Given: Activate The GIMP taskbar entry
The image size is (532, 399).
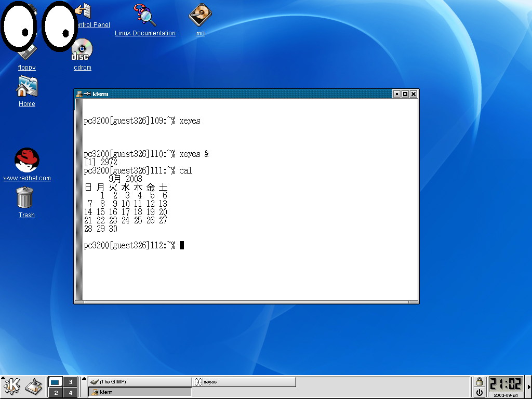Looking at the screenshot, I should pyautogui.click(x=140, y=382).
